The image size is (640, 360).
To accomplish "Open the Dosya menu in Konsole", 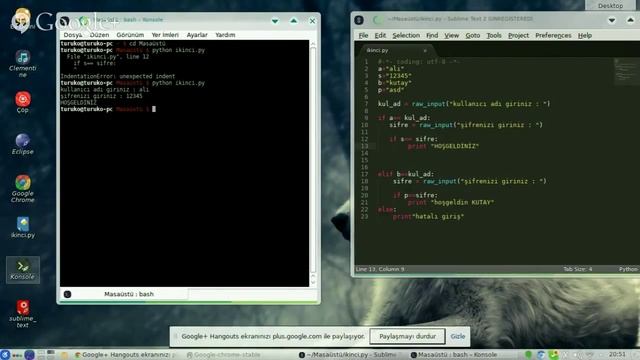I will pos(73,35).
